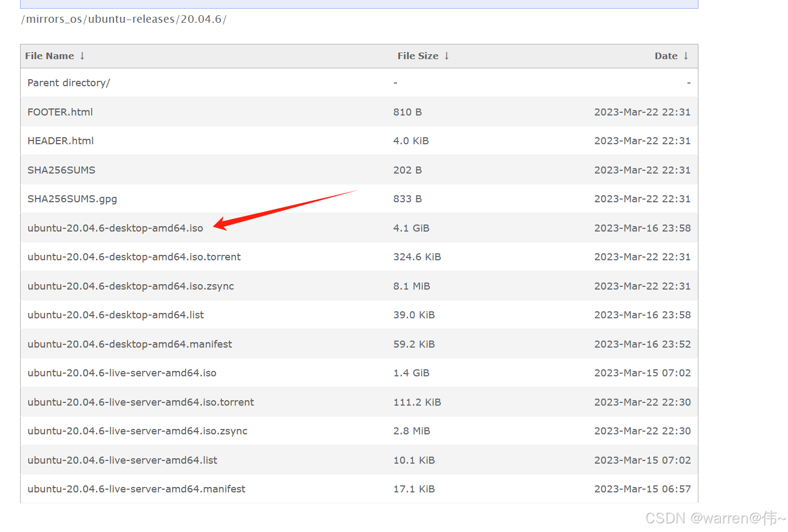Sort the list by File Size header
The image size is (788, 532).
pyautogui.click(x=418, y=56)
